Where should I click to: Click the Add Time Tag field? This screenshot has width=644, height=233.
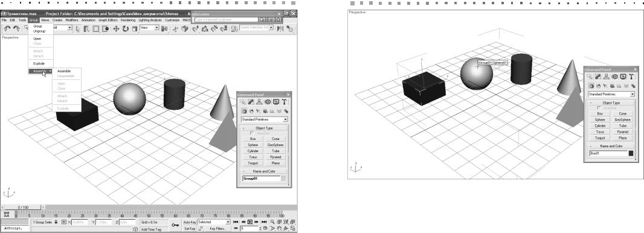point(155,229)
